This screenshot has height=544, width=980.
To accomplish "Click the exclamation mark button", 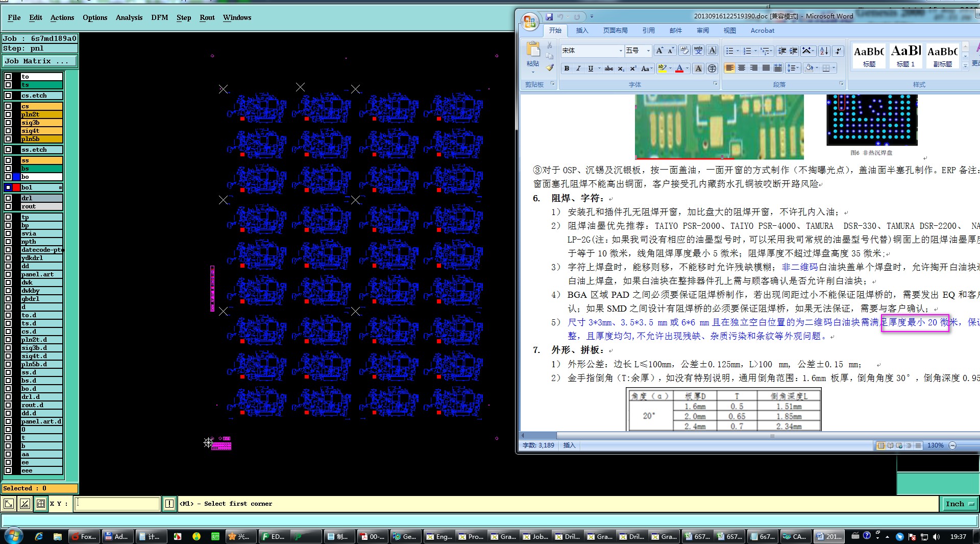I will click(169, 504).
